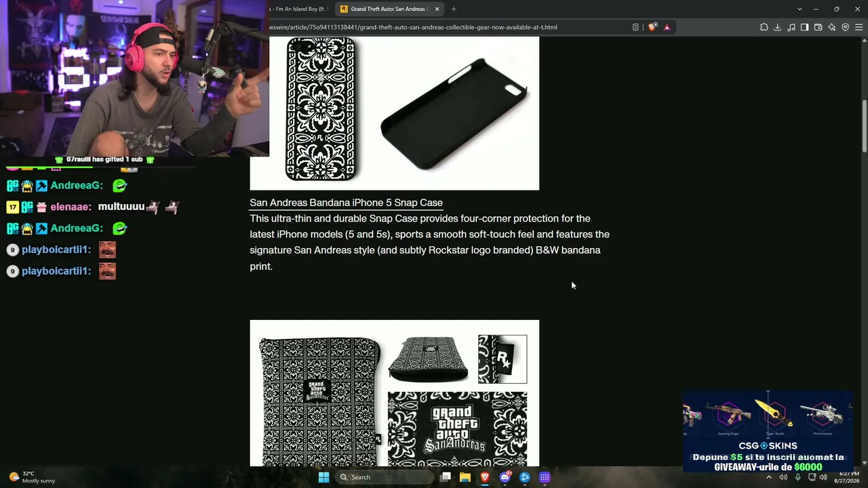Image resolution: width=868 pixels, height=488 pixels.
Task: Click the Brave Rewards triangle icon
Action: (x=667, y=27)
